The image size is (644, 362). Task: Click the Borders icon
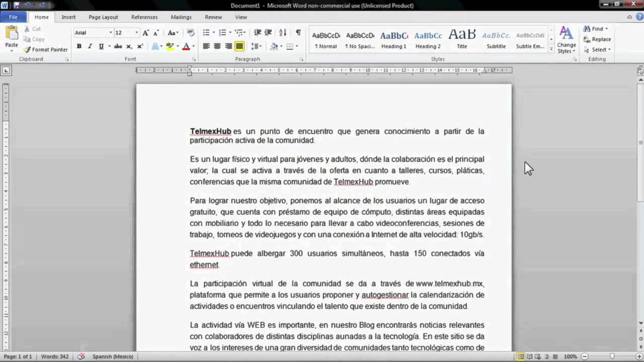pos(289,46)
